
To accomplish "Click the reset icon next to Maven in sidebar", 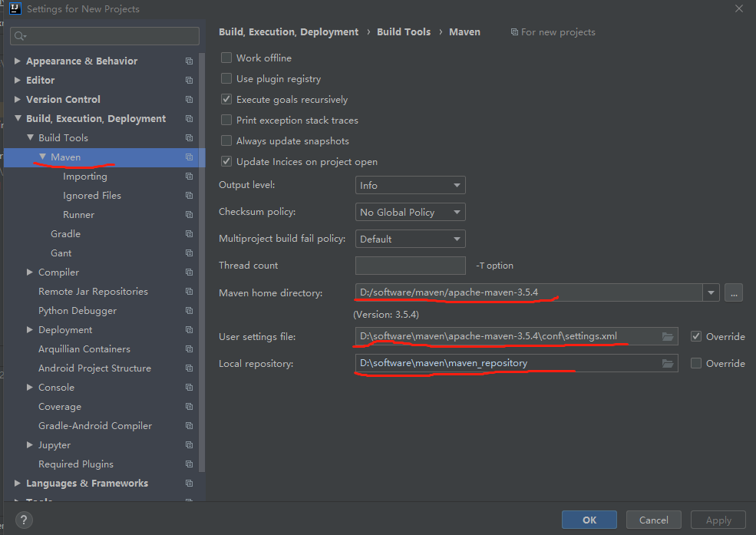I will 189,157.
